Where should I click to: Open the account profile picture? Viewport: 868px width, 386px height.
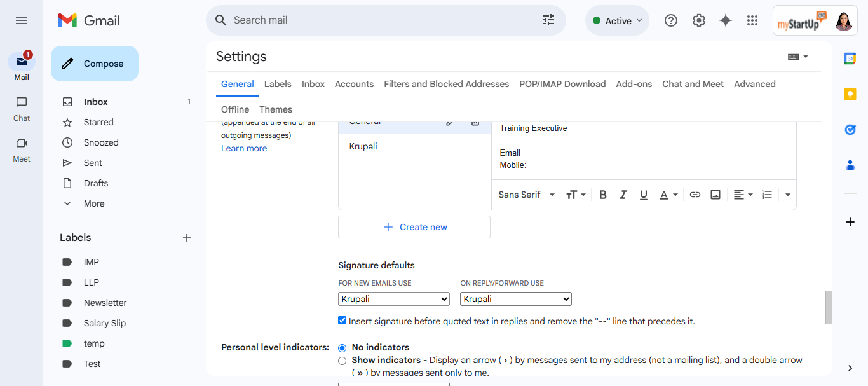click(x=844, y=21)
